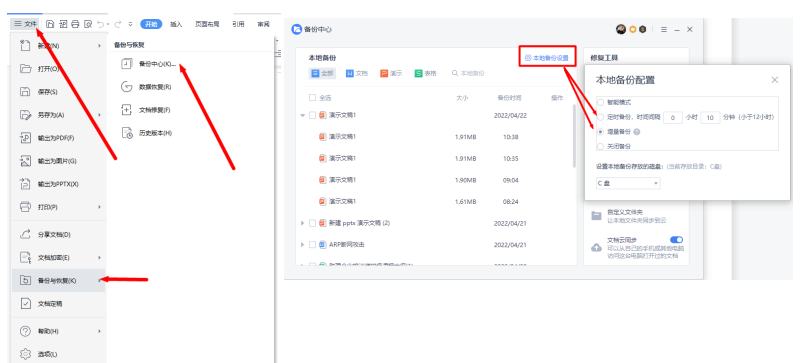Image resolution: width=803 pixels, height=363 pixels.
Task: Click the 小时 interval input field
Action: pos(673,117)
